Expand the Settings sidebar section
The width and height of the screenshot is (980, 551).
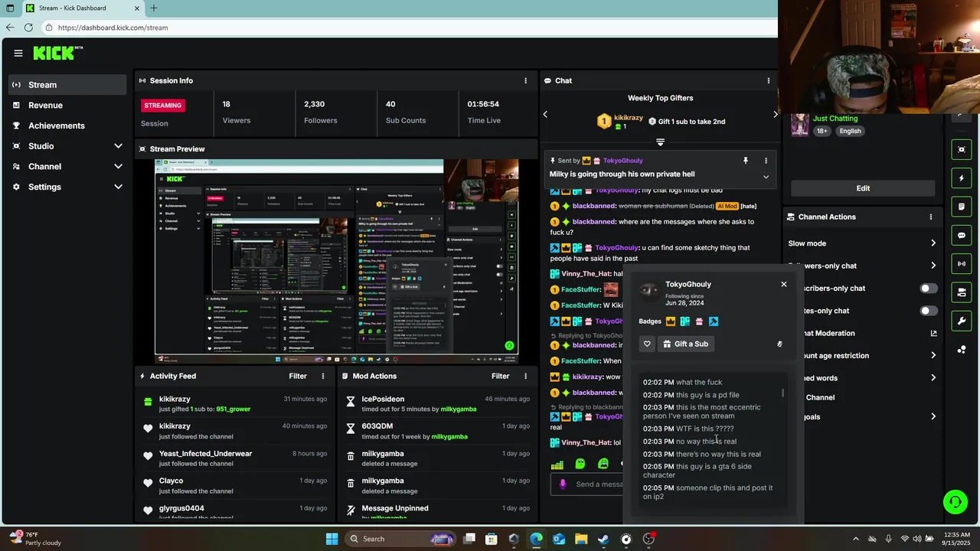pos(118,187)
